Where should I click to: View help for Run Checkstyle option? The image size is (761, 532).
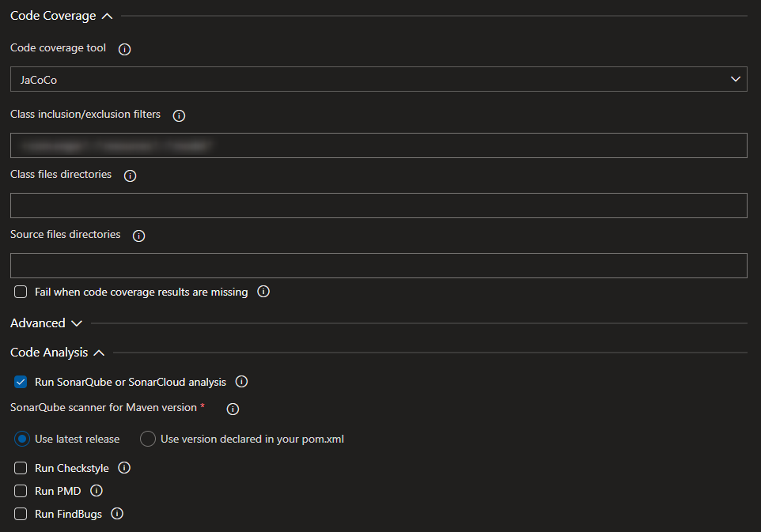coord(124,468)
